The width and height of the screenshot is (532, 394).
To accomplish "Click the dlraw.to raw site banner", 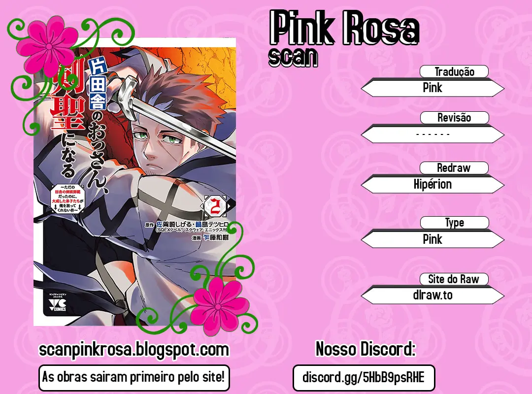I will coord(432,295).
